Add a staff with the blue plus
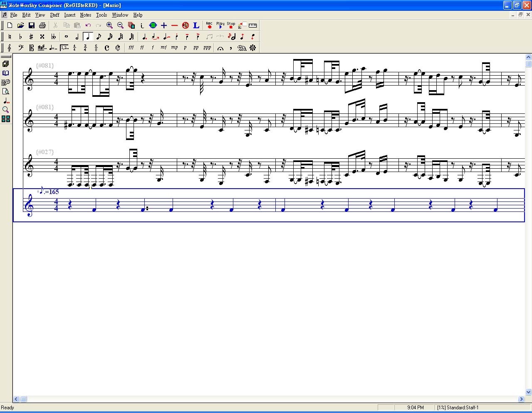Image resolution: width=532 pixels, height=413 pixels. (x=164, y=25)
